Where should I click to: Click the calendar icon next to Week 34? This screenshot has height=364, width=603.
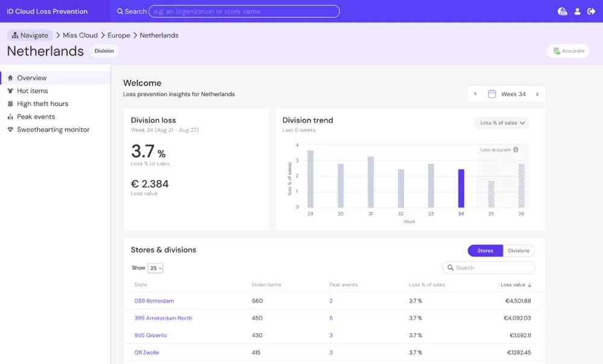(491, 94)
